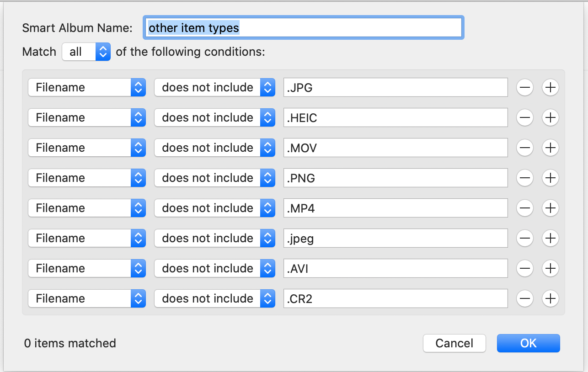Remove the .AVI condition with minus
The image size is (588, 372).
pyautogui.click(x=525, y=268)
